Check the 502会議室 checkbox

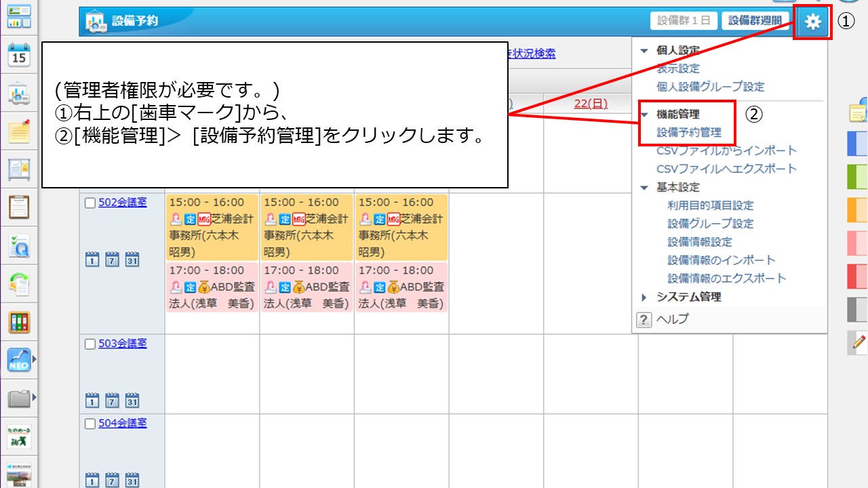pos(90,203)
